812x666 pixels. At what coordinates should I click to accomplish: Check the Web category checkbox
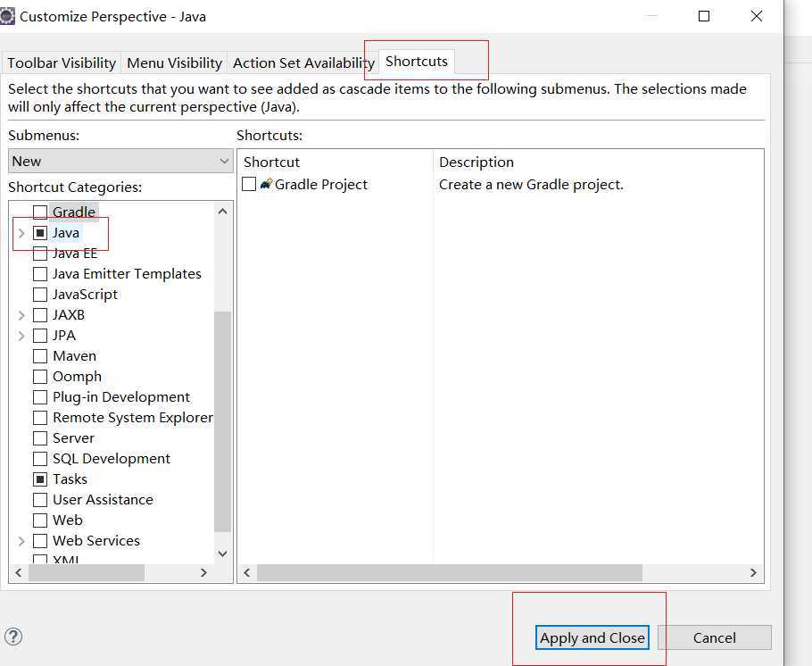click(x=40, y=520)
